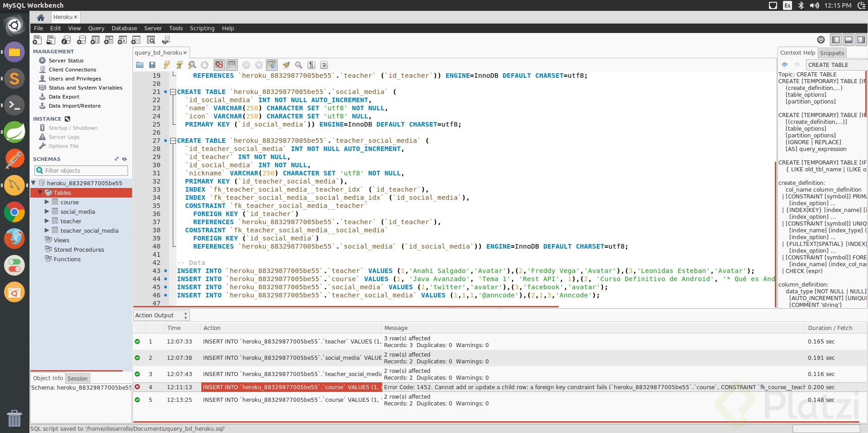Collapse the heroku_88329877005be55 schema node

pos(33,183)
